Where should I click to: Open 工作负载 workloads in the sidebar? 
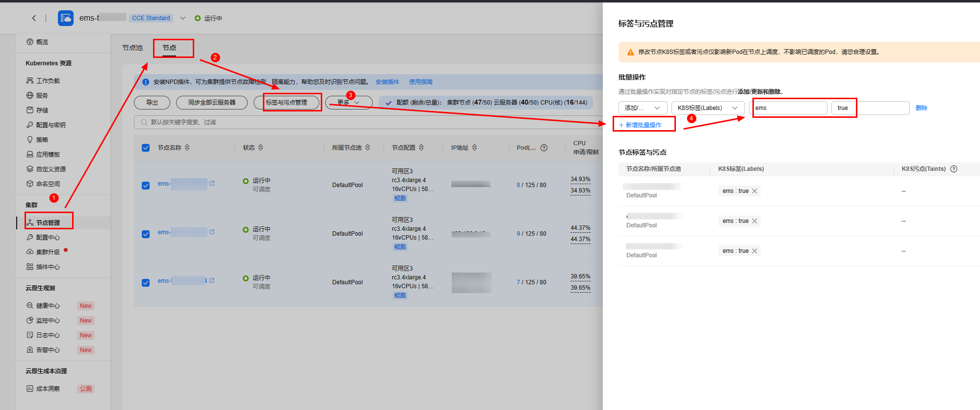point(43,81)
